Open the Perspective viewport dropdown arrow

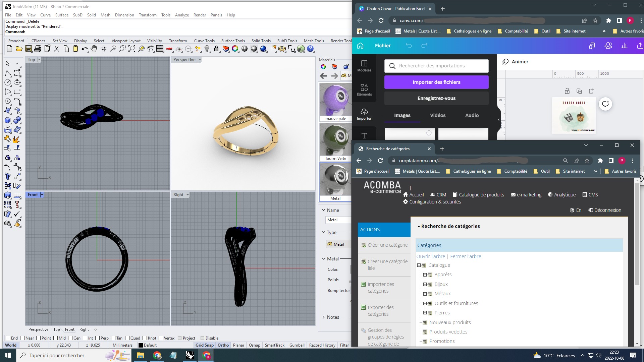coord(200,60)
